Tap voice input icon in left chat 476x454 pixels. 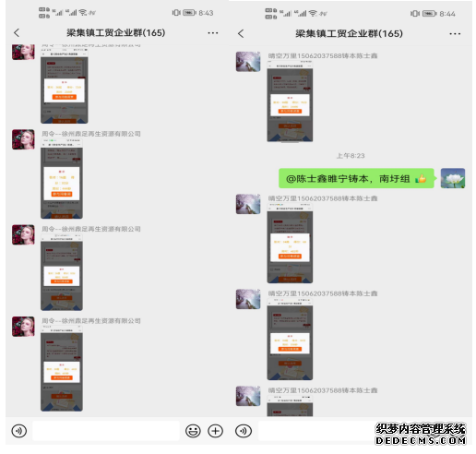[19, 431]
